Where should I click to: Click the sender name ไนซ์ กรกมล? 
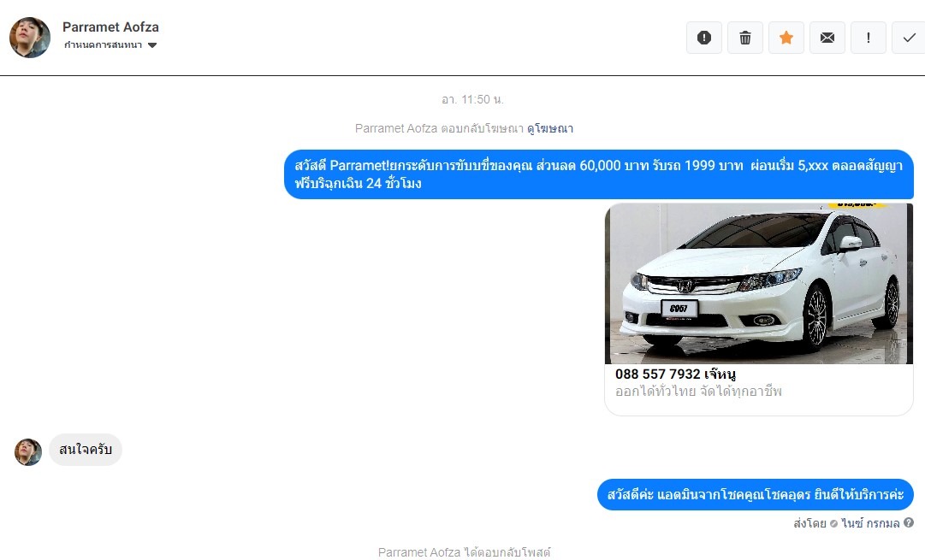pos(871,523)
